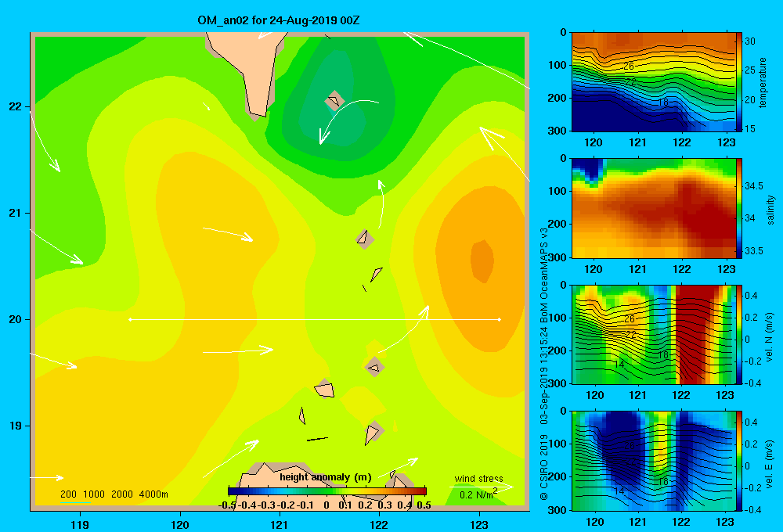The image size is (783, 532).
Task: Click the "BoM OceanMAPS v3" vertical text
Action: (x=544, y=274)
